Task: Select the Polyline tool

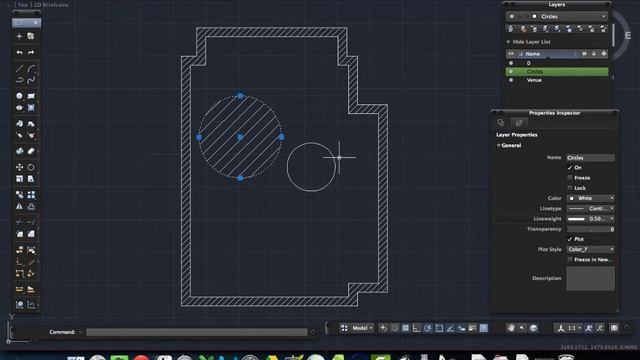Action: coord(19,80)
